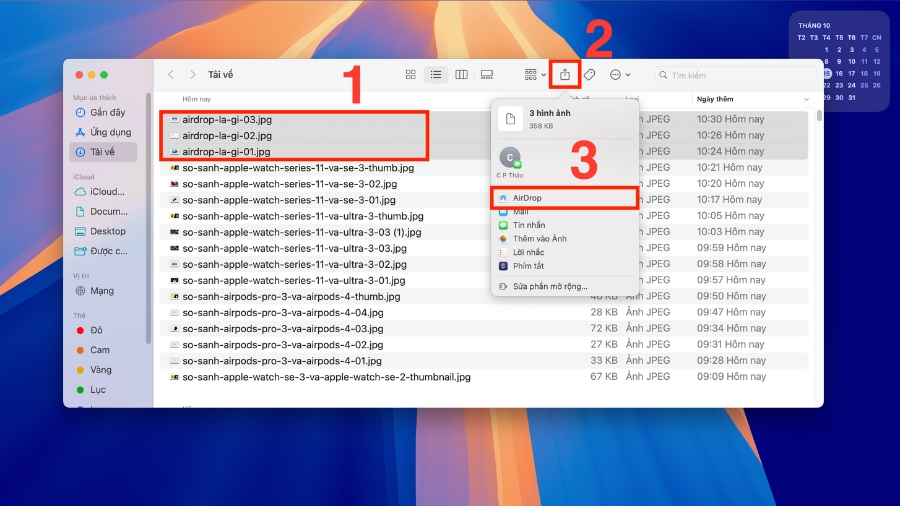900x506 pixels.
Task: Select file airdrop-la-gi-02.jpg
Action: (227, 135)
